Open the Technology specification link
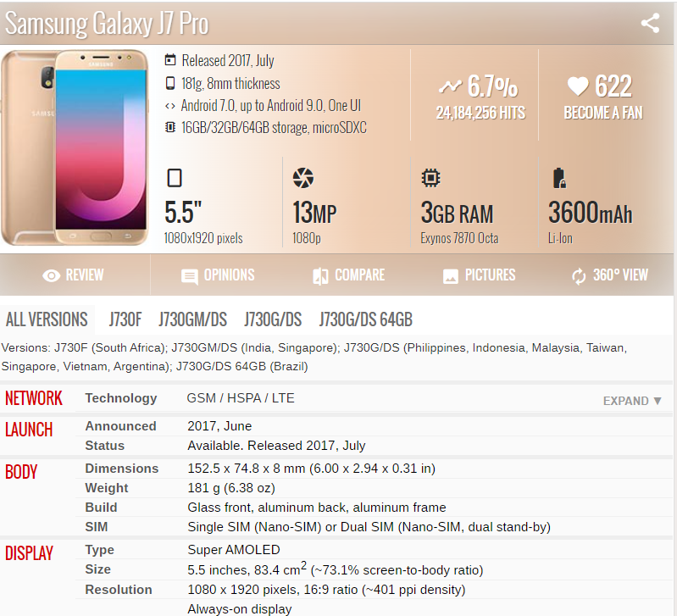The width and height of the screenshot is (677, 616). click(121, 398)
